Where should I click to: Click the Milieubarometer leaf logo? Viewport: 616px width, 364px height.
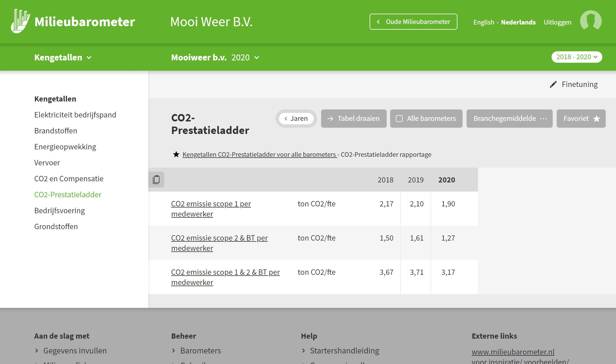pyautogui.click(x=21, y=21)
